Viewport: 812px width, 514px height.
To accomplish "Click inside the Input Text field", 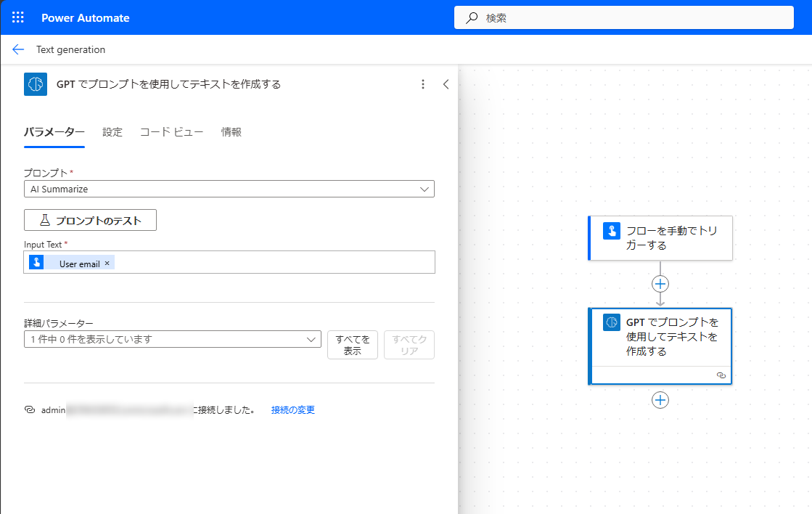I will tap(229, 262).
